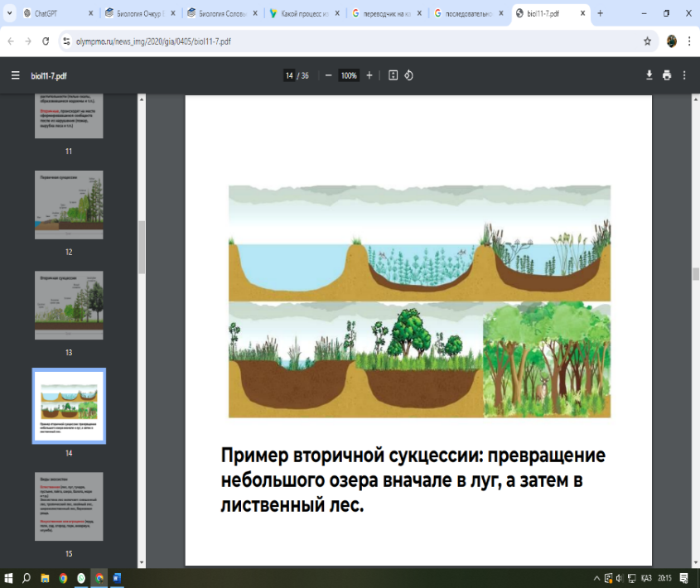Click the 100% zoom level field
Image resolution: width=700 pixels, height=588 pixels.
(349, 75)
